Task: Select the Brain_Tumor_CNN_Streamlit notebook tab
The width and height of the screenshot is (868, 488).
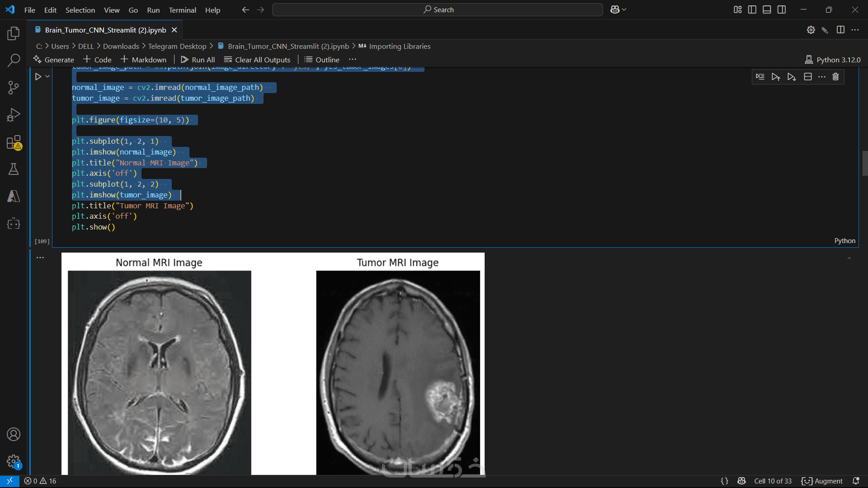Action: coord(105,30)
